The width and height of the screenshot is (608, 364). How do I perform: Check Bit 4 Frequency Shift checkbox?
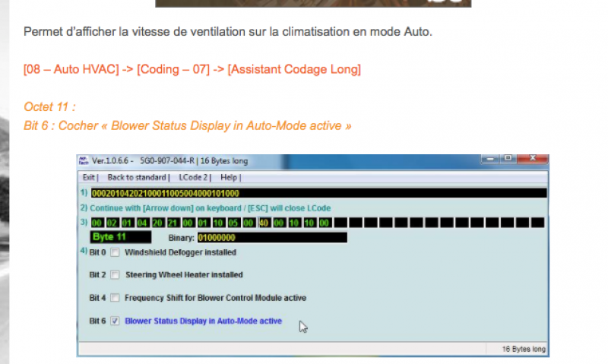115,298
